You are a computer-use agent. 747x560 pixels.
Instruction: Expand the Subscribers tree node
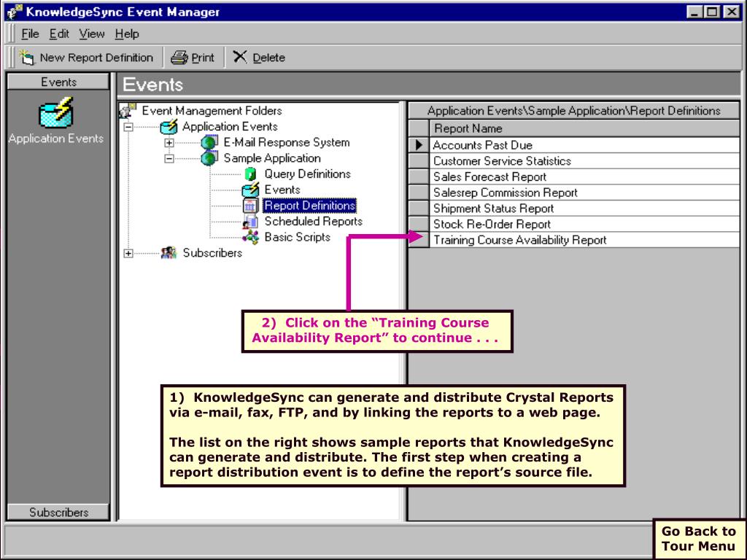pos(128,253)
